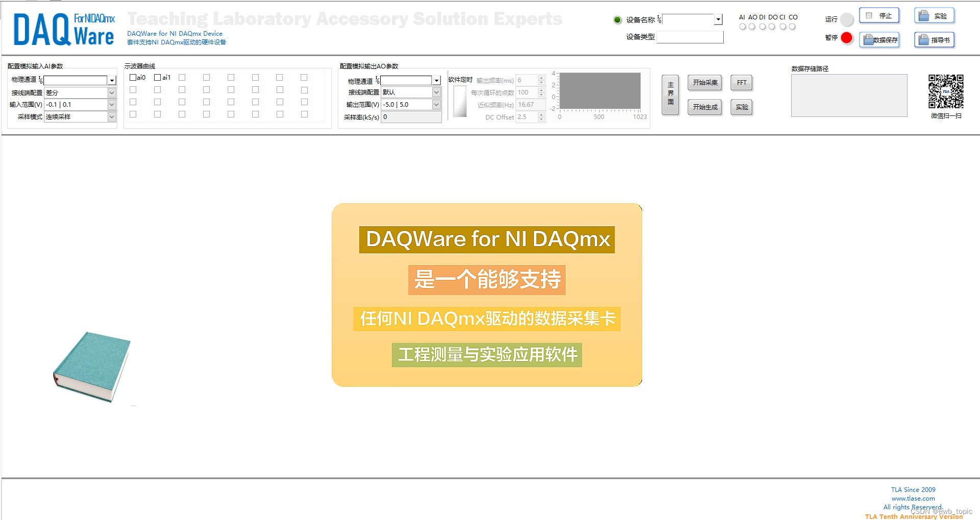
Task: Click the gray 运行 run indicator
Action: [x=847, y=19]
